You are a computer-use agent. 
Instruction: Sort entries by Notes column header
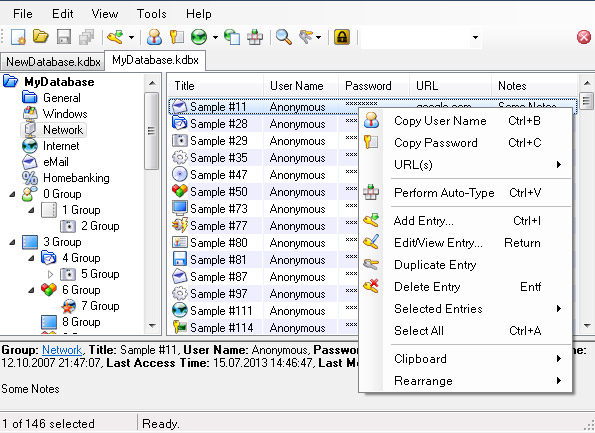534,86
